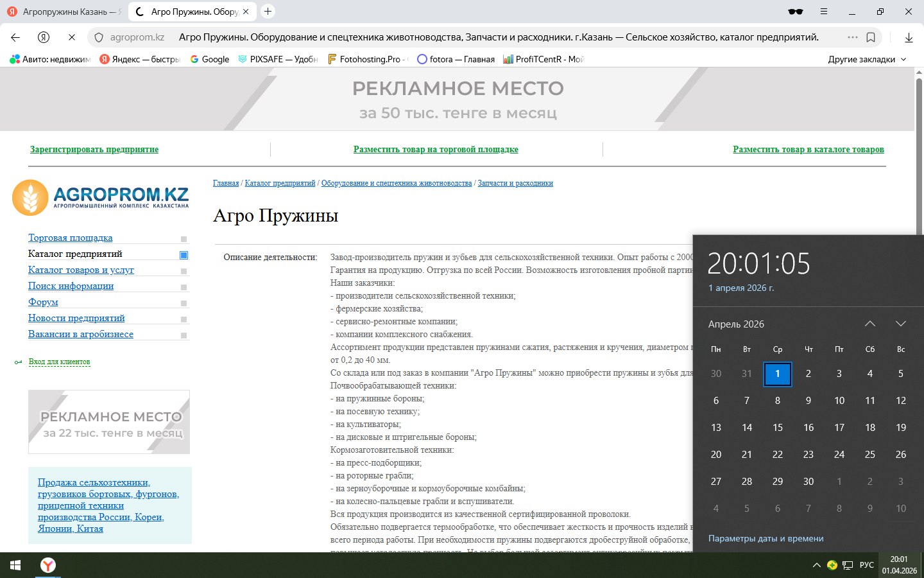The width and height of the screenshot is (924, 578).
Task: Open the Yandex home button in toolbar
Action: click(44, 37)
